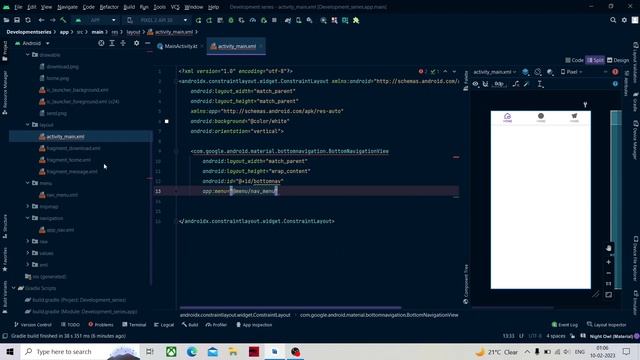The image size is (640, 360).
Task: Click the Sync/reload icon in main toolbar
Action: pos(28,20)
